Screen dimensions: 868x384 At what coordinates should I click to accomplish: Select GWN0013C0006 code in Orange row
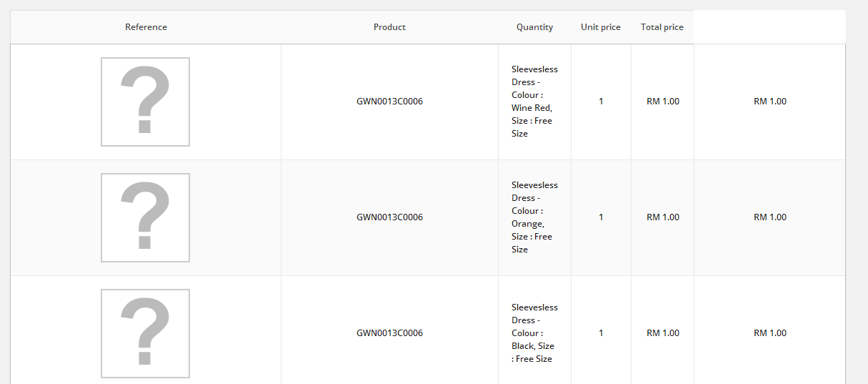coord(389,217)
